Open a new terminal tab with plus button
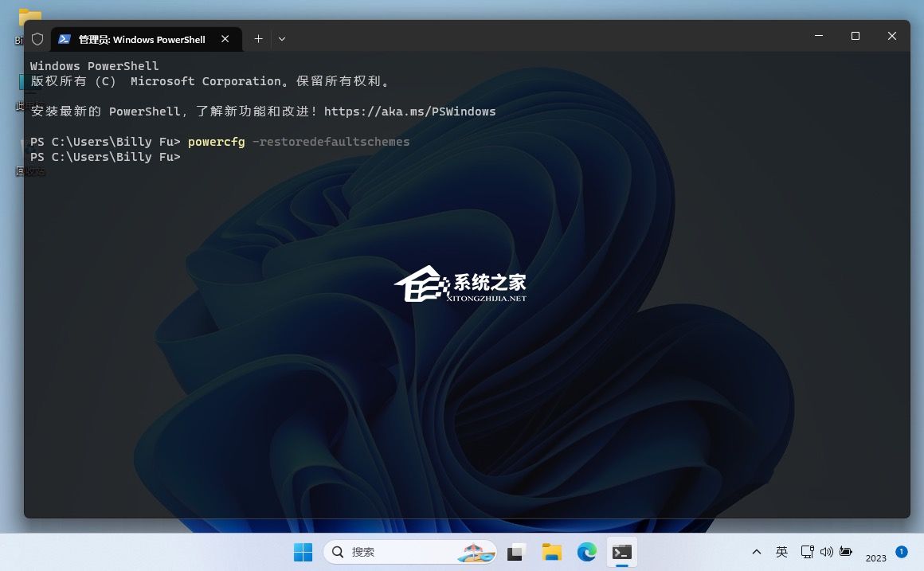924x571 pixels. tap(258, 38)
